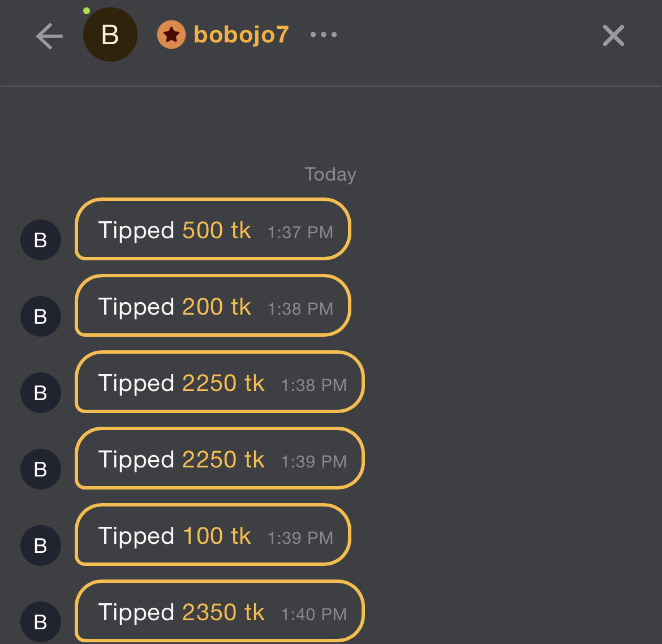Select the Tipped 200 tk message
The image size is (662, 644).
(x=213, y=306)
